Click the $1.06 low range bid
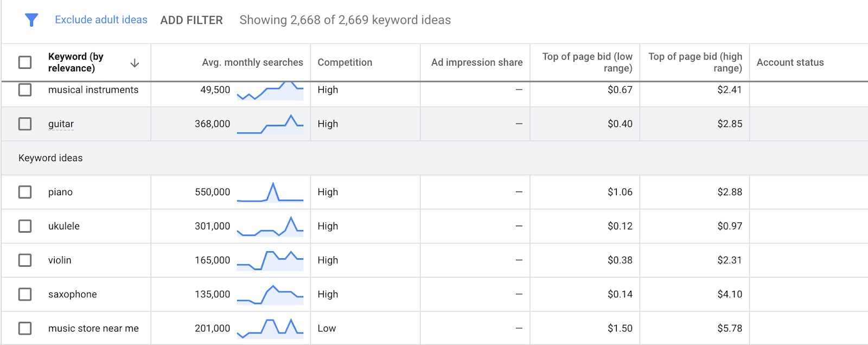 (x=620, y=192)
